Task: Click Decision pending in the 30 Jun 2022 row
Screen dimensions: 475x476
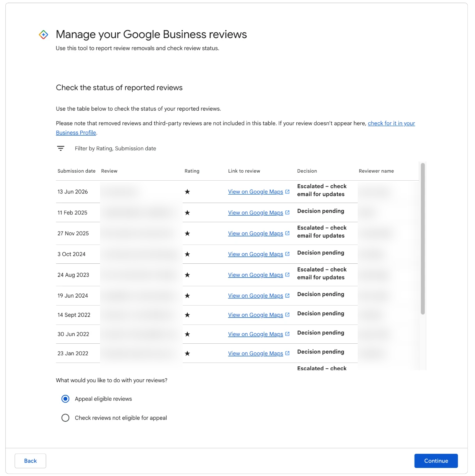Action: 321,333
